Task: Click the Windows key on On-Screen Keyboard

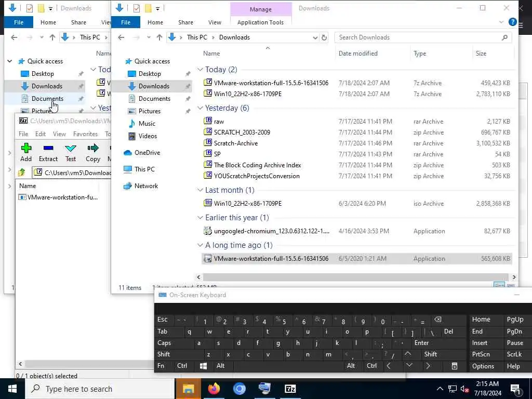Action: tap(203, 366)
